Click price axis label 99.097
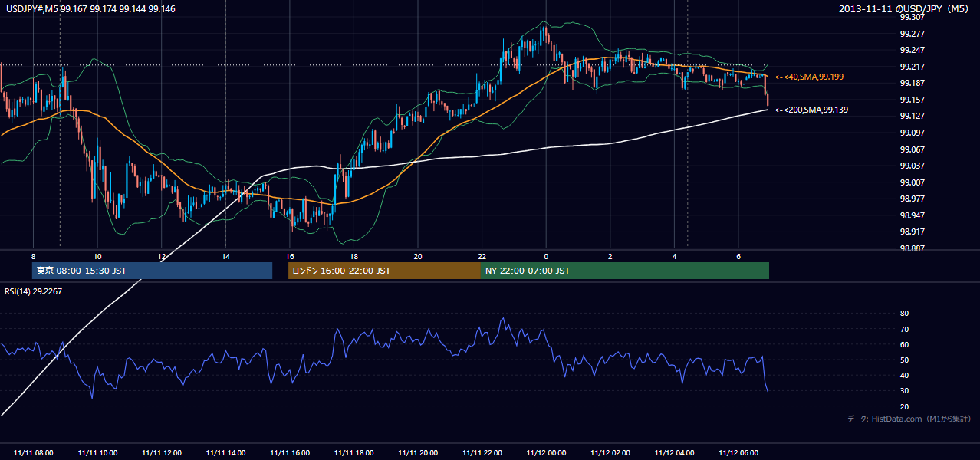This screenshot has width=980, height=460. click(x=911, y=133)
